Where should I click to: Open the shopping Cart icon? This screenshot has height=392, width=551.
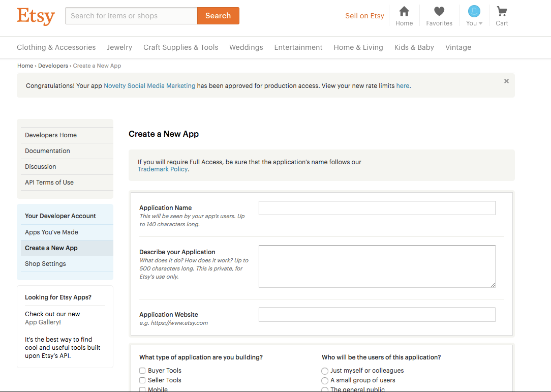click(x=502, y=11)
